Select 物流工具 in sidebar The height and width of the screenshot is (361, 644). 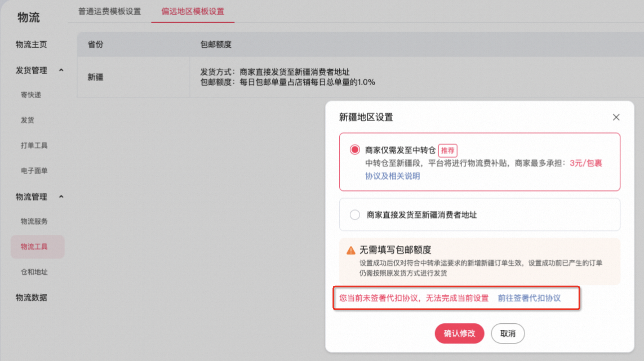pos(37,247)
